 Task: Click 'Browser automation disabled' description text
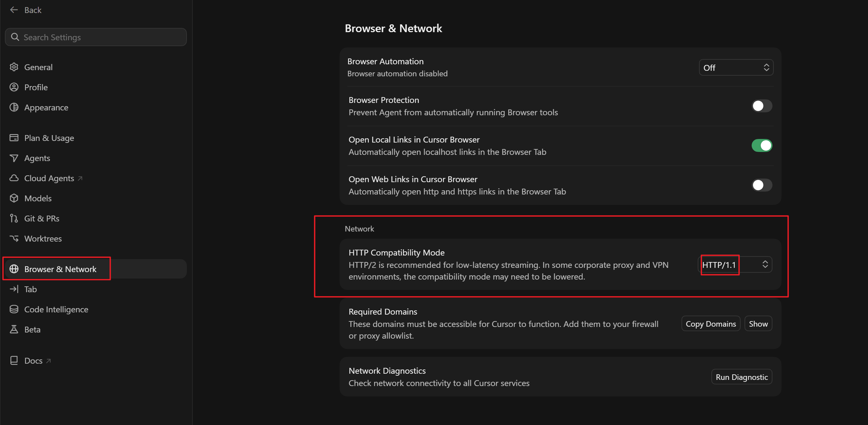397,73
